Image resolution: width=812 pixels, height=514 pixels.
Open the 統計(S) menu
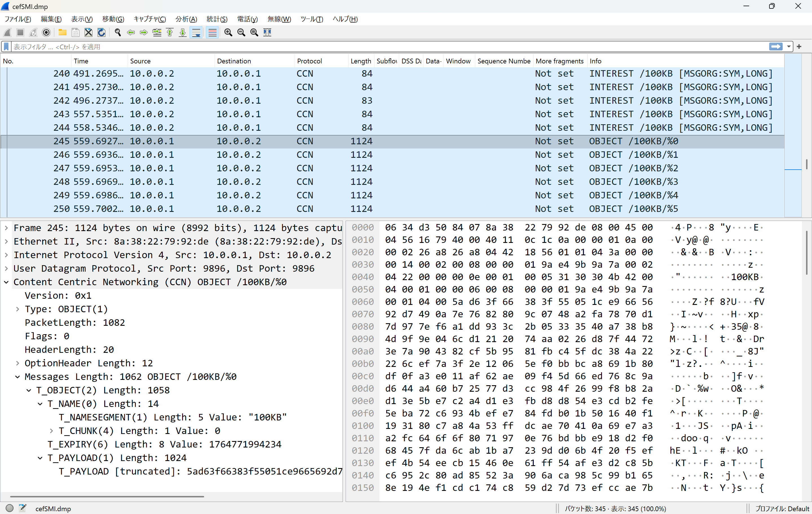(217, 19)
